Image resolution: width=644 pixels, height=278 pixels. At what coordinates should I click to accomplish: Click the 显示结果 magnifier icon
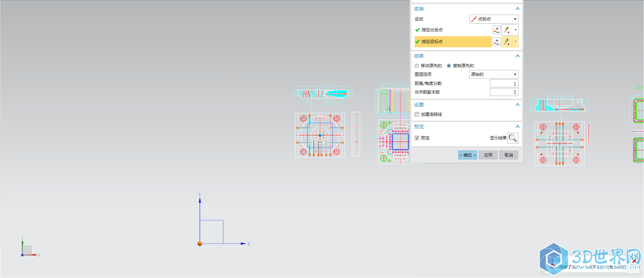click(513, 138)
